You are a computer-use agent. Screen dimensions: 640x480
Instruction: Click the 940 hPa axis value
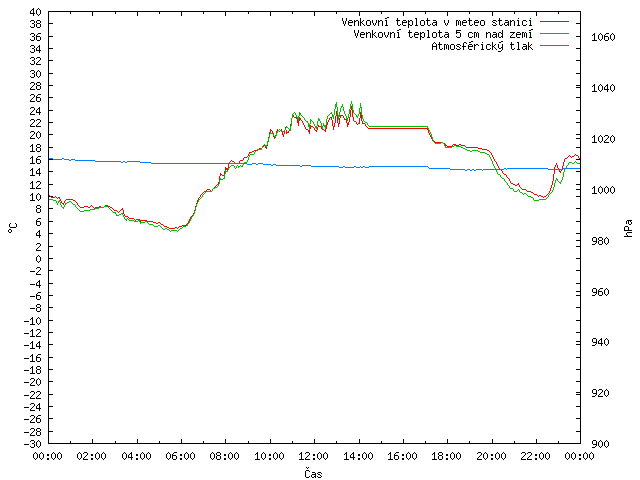[600, 342]
